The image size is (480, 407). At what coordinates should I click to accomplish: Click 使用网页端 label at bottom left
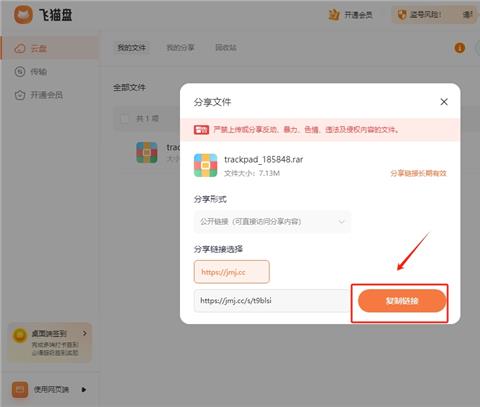(51, 389)
